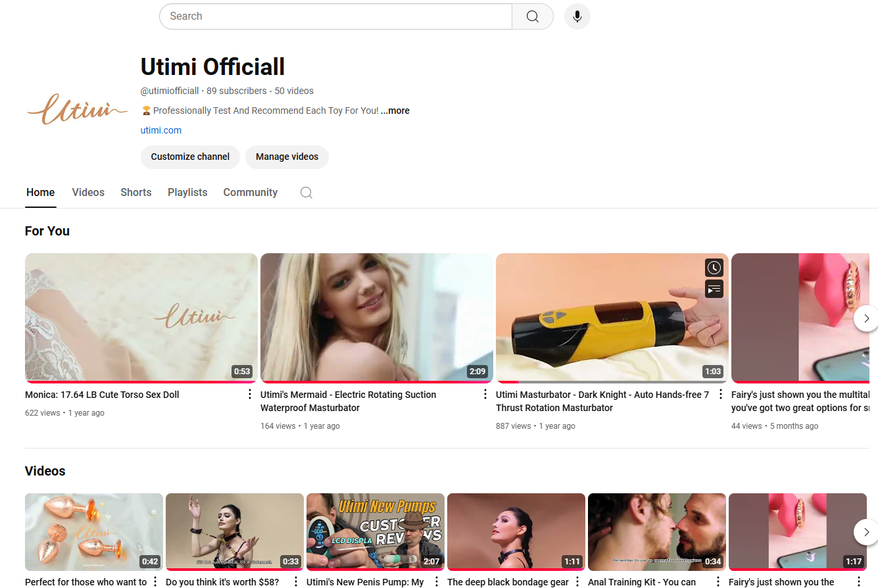Open the channel search icon beside Community
878x588 pixels.
click(x=306, y=193)
